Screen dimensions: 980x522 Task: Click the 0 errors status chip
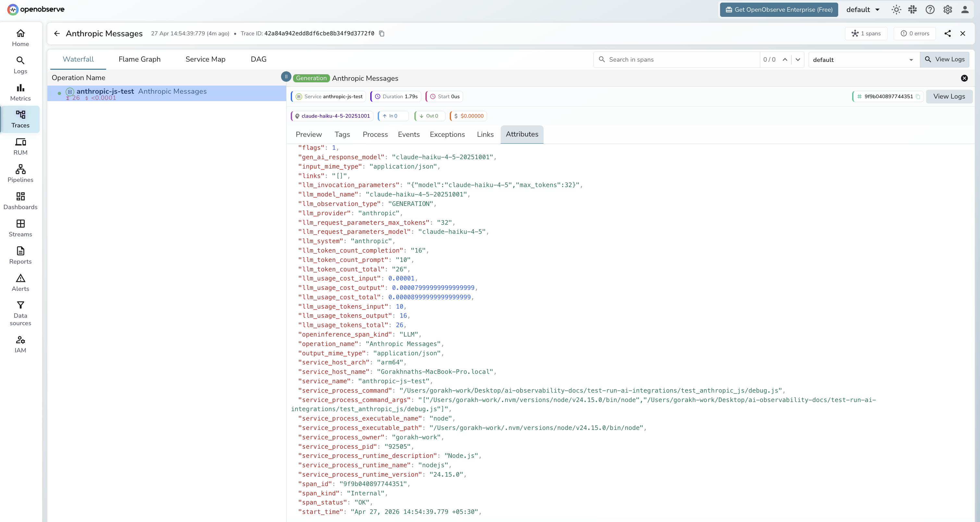pos(914,33)
